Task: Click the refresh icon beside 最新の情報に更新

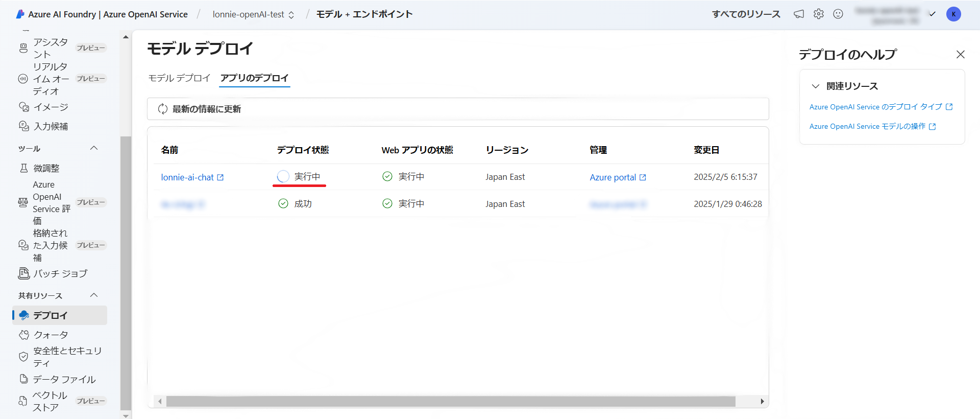Action: point(163,109)
